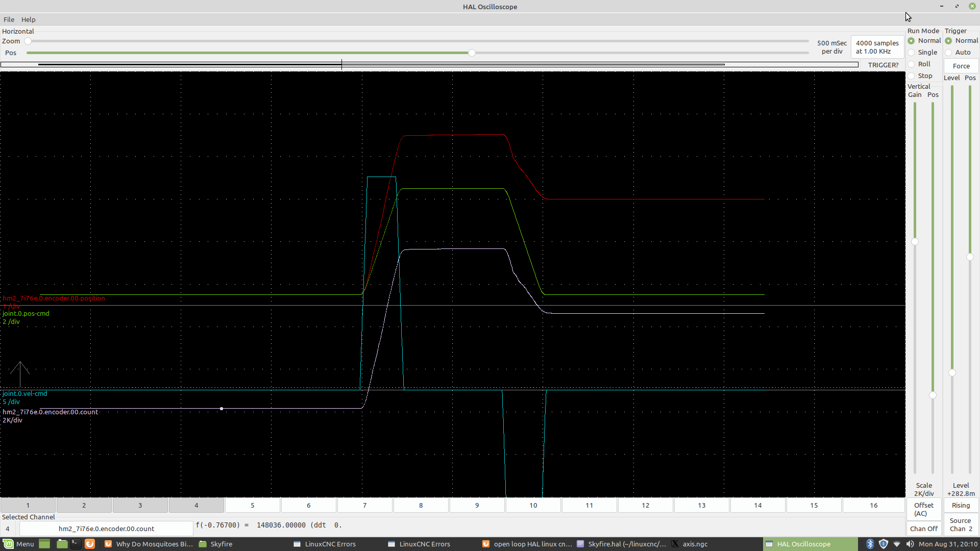Open the Help menu
The width and height of the screenshot is (980, 551).
coord(28,19)
